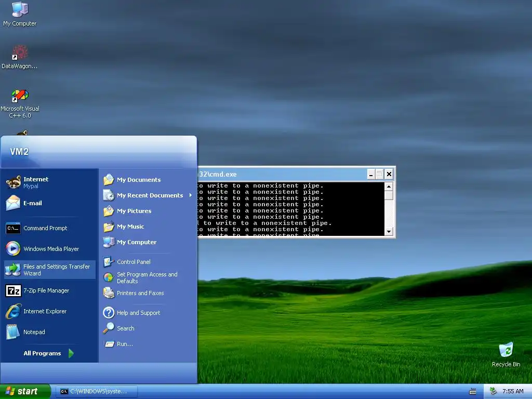Click 7-Zip File Manager entry text
This screenshot has height=399, width=532.
(46, 290)
